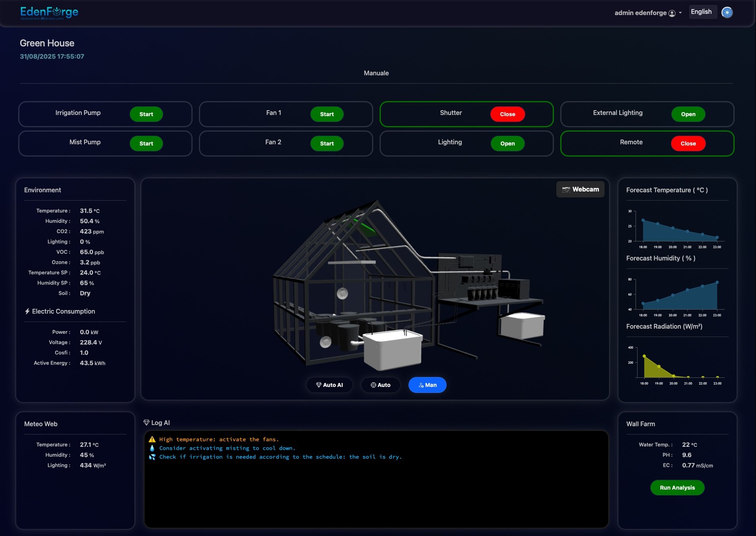Click the EdenForge logo
The width and height of the screenshot is (756, 536).
[x=49, y=13]
